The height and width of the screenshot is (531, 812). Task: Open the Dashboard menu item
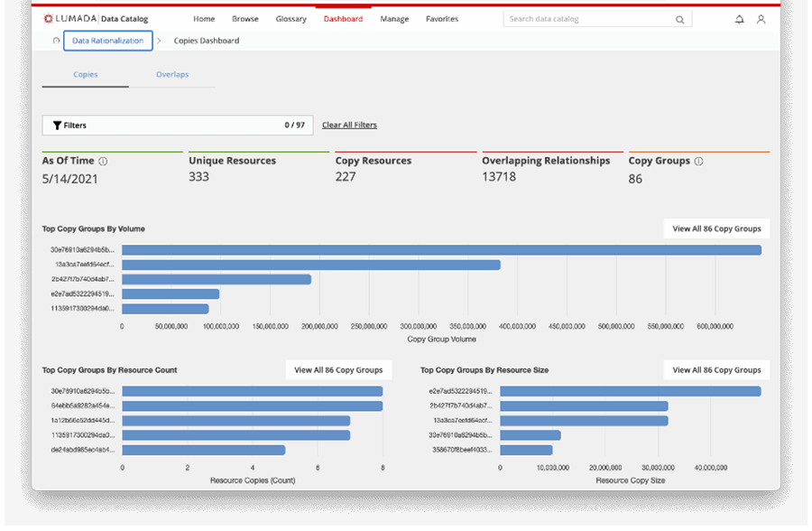click(x=344, y=18)
